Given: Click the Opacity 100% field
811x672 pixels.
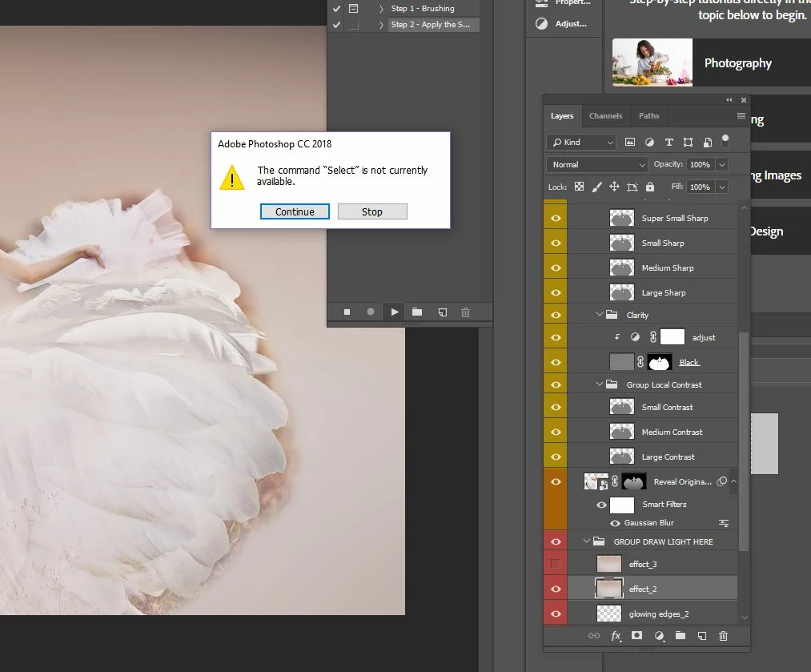Looking at the screenshot, I should coord(701,164).
